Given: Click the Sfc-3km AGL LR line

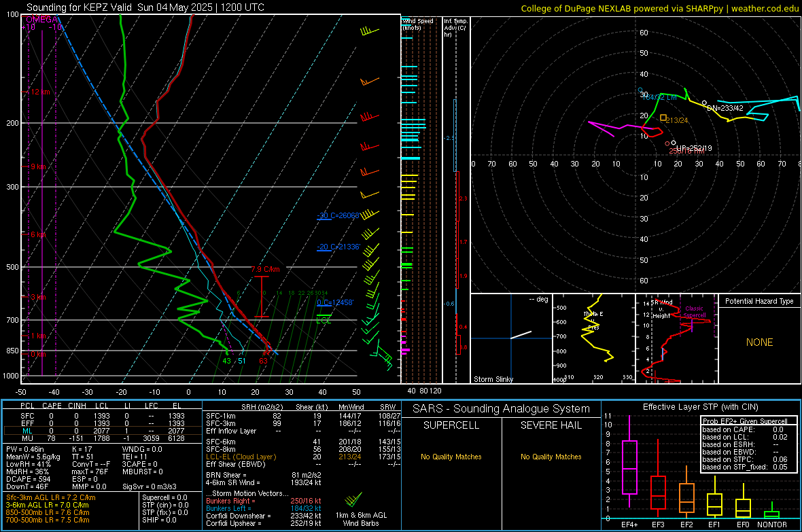Looking at the screenshot, I should 51,497.
